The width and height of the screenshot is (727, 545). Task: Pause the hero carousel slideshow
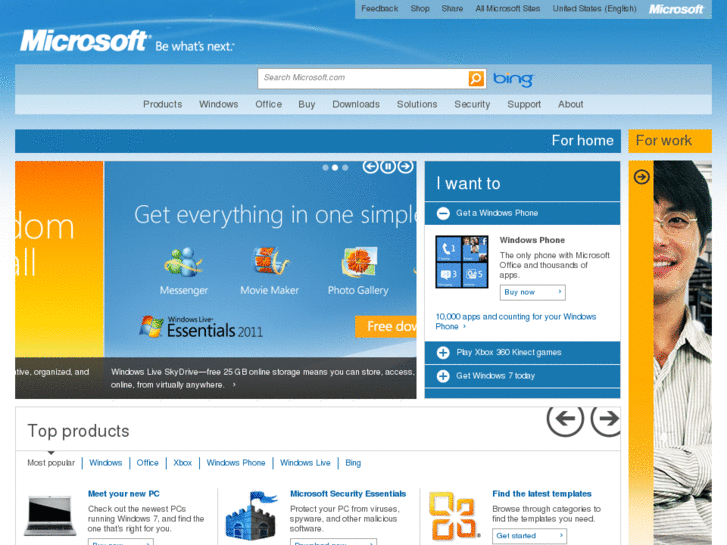[388, 167]
